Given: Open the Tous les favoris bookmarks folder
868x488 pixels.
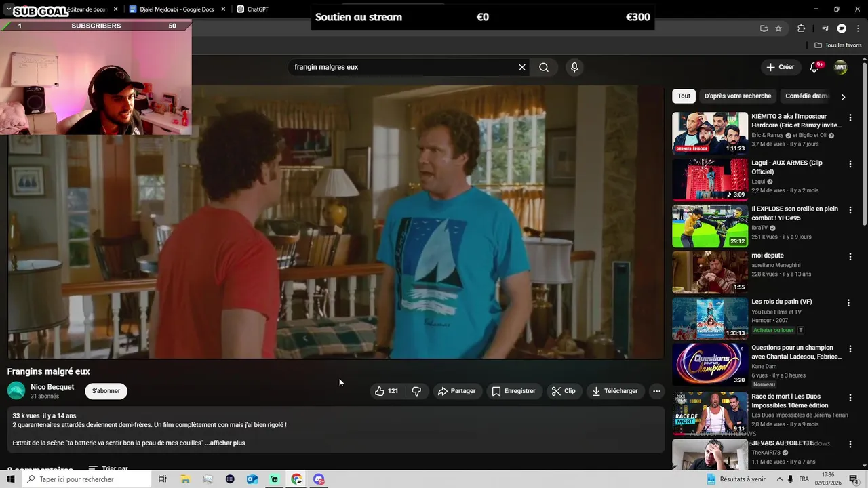Looking at the screenshot, I should (838, 45).
